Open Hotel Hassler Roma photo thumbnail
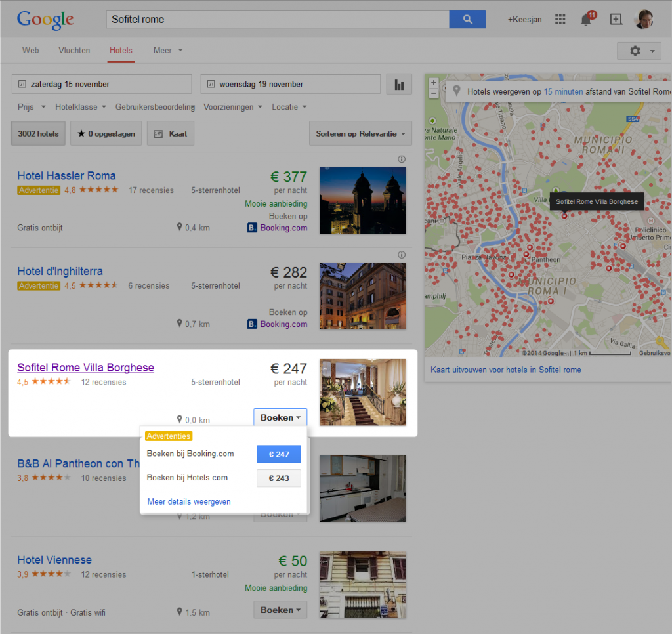Screen dimensions: 672x634 tap(362, 200)
